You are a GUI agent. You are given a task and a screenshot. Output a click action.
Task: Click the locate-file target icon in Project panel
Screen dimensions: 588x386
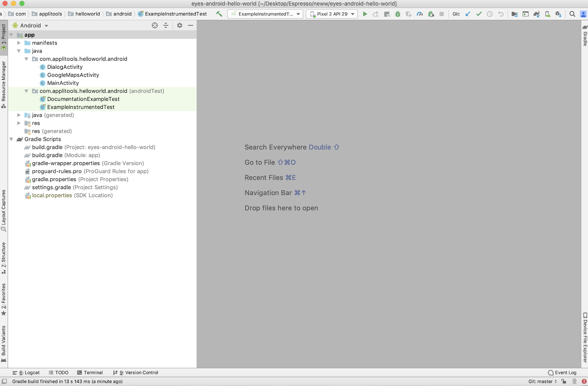pos(155,25)
